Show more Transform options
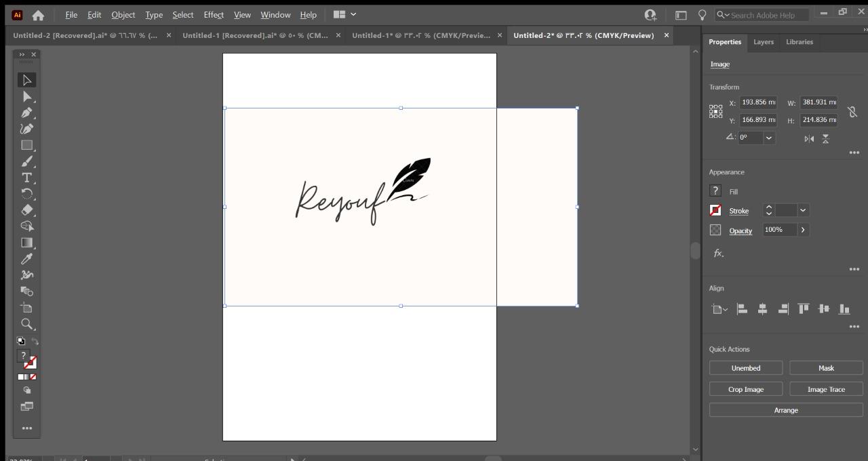868x461 pixels. pos(854,153)
